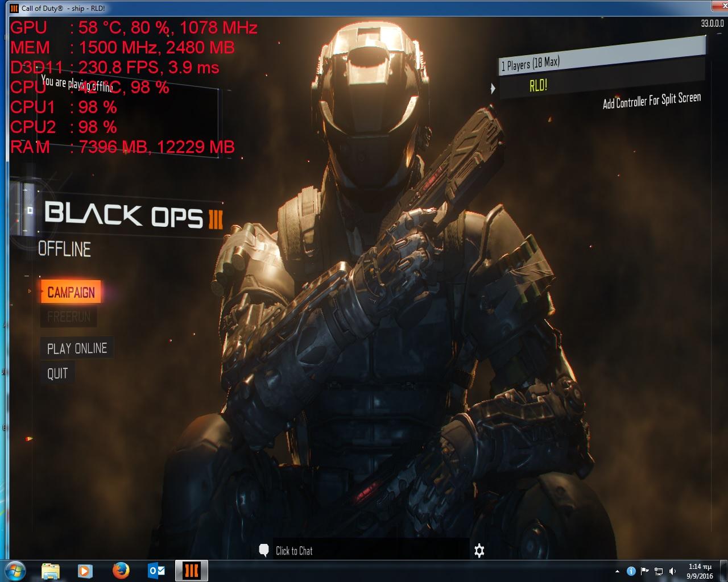Click the volume speaker tray icon

[x=673, y=571]
